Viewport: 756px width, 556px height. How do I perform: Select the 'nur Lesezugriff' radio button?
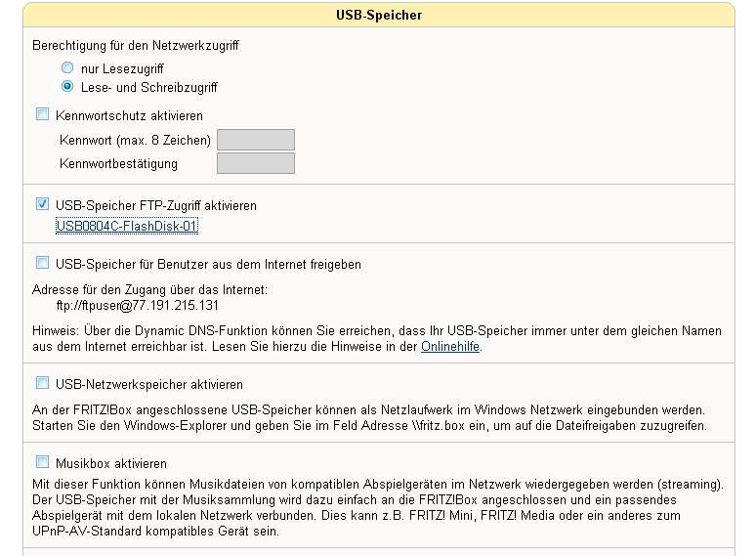click(x=67, y=68)
